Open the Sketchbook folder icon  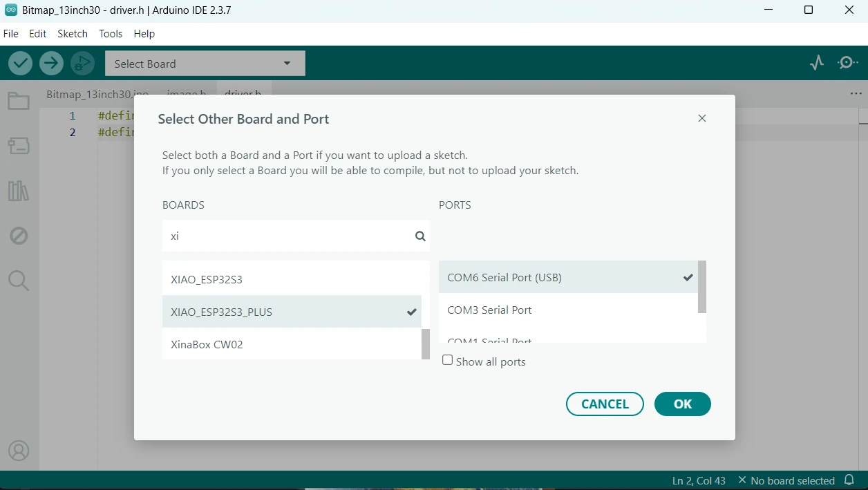pos(19,102)
